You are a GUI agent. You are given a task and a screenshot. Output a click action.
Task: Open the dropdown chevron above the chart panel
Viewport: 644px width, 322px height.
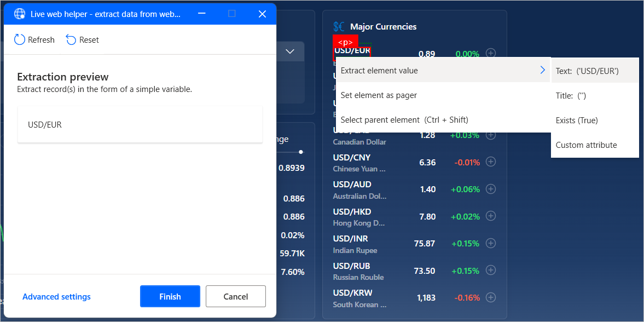pyautogui.click(x=289, y=51)
